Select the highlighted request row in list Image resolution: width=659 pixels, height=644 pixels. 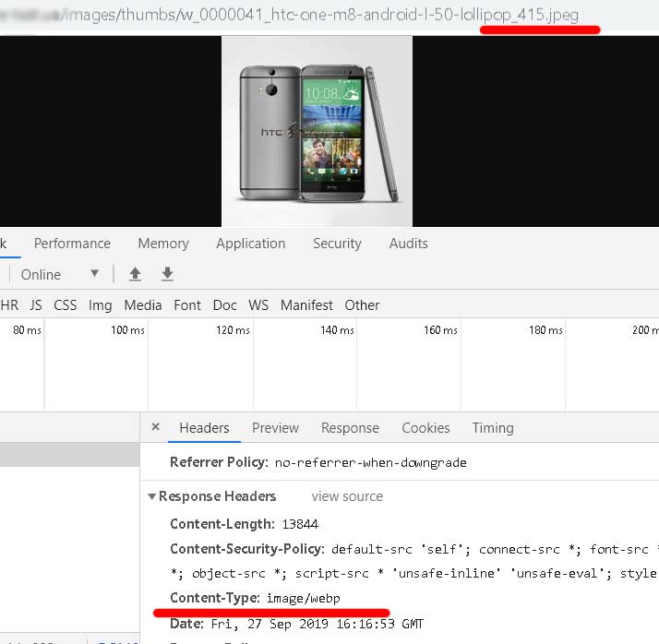(x=70, y=454)
